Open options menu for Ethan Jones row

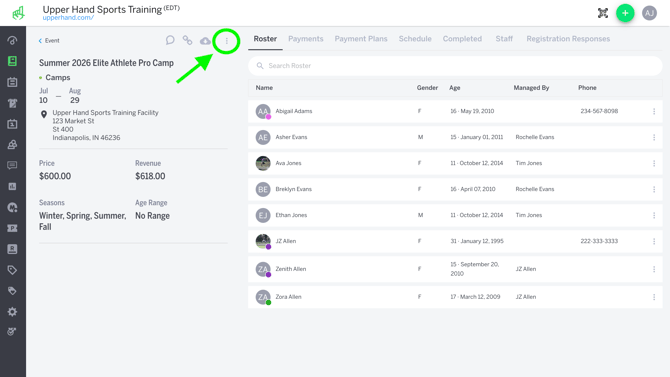tap(654, 215)
